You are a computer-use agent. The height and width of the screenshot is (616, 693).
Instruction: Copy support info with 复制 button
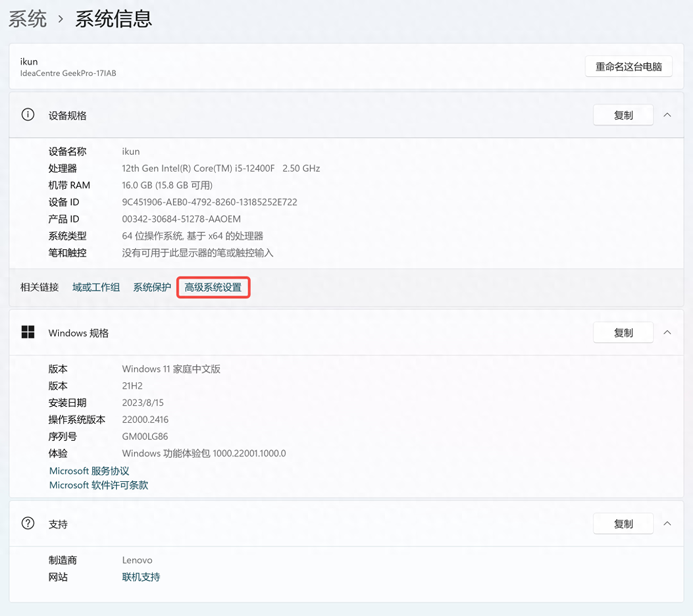coord(623,524)
